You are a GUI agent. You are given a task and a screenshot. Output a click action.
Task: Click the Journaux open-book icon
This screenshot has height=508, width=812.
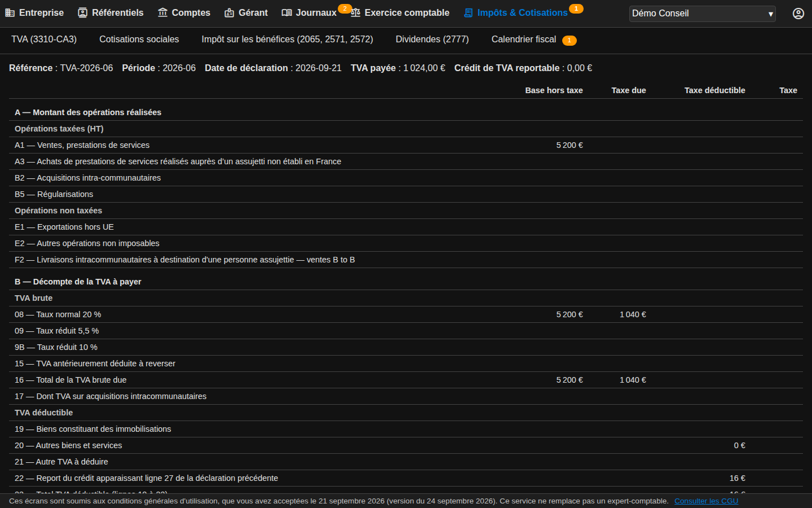286,13
